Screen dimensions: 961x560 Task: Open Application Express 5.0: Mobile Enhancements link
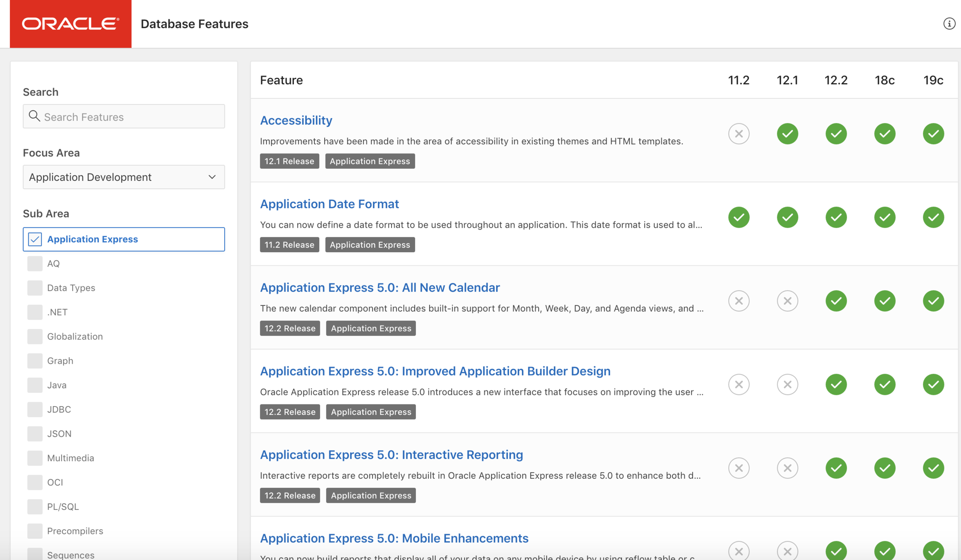coord(394,538)
